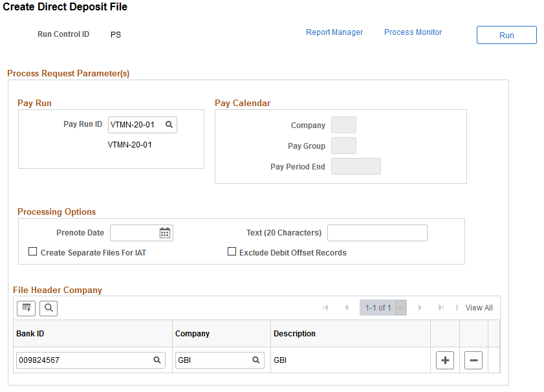The image size is (544, 392).
Task: Enable Create Separate Files For IAT
Action: 32,252
